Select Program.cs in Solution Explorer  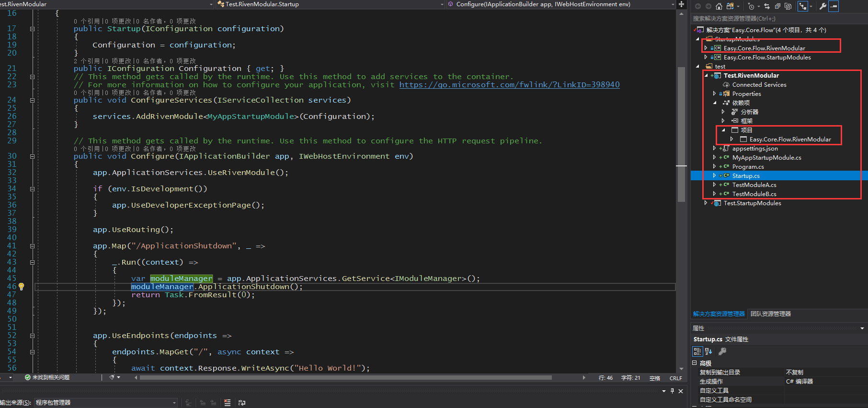pos(748,167)
